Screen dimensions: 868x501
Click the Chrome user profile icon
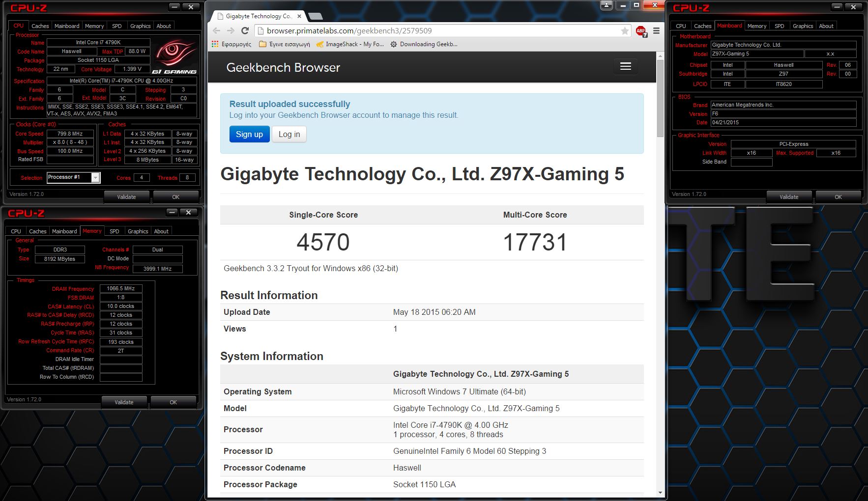pos(607,5)
